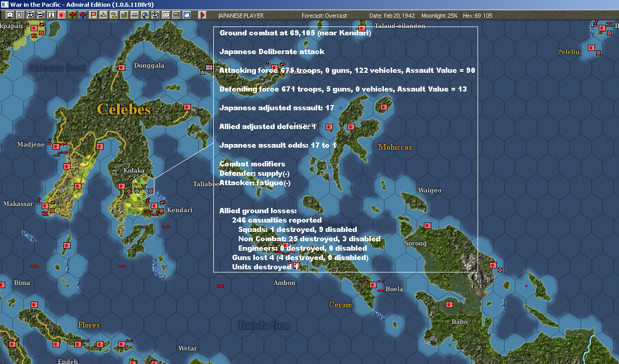
Task: Click the single yellow ship toolbar icon
Action: (x=104, y=15)
